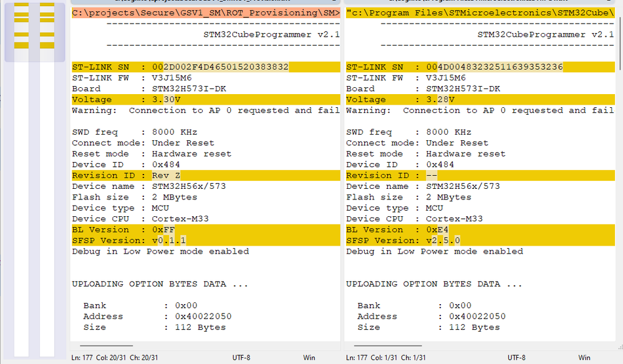Screen dimensions: 623x364
Task: Click left pane Debug in Low Power mode line
Action: [160, 251]
